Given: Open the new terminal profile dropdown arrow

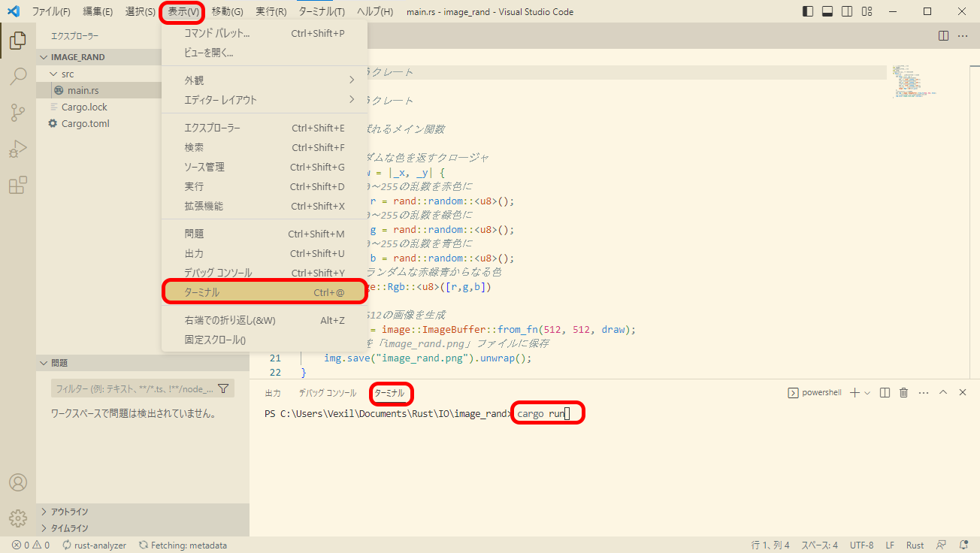Looking at the screenshot, I should click(x=867, y=393).
